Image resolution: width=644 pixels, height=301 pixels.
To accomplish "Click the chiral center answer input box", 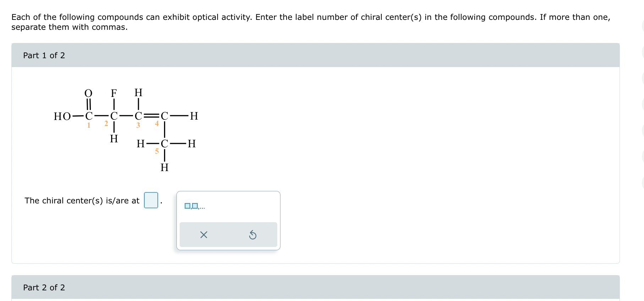I will pyautogui.click(x=151, y=200).
